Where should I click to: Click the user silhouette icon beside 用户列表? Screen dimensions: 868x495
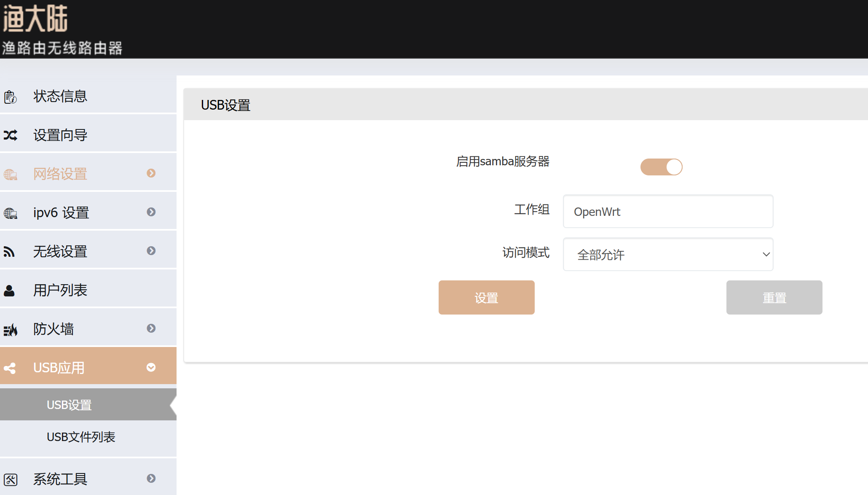[9, 291]
